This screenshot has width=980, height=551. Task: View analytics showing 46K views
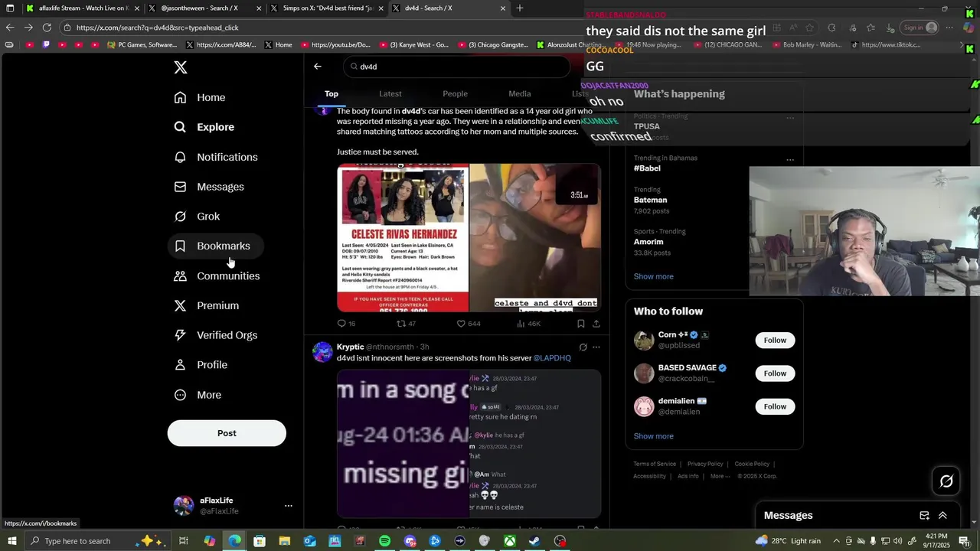[x=528, y=324]
